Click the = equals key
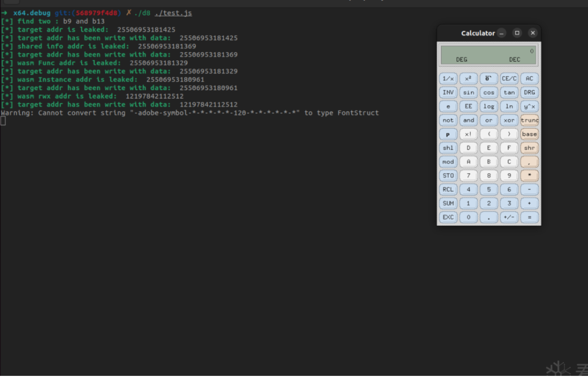Screen dimensions: 588x377 529,217
